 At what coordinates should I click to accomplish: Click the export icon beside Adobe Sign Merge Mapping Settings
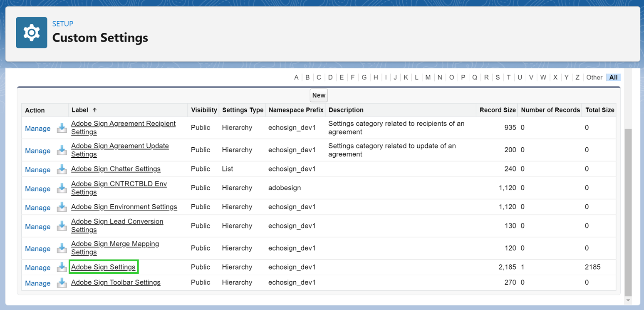click(62, 249)
